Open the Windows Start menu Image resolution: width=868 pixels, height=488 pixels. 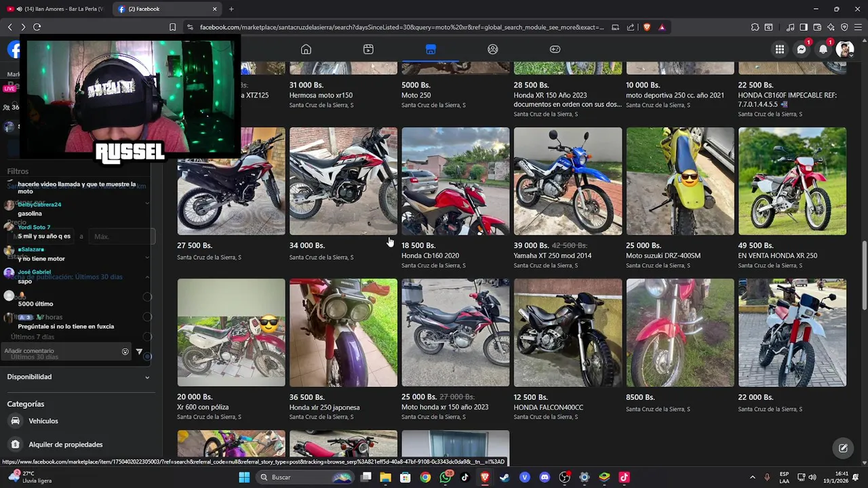click(244, 477)
